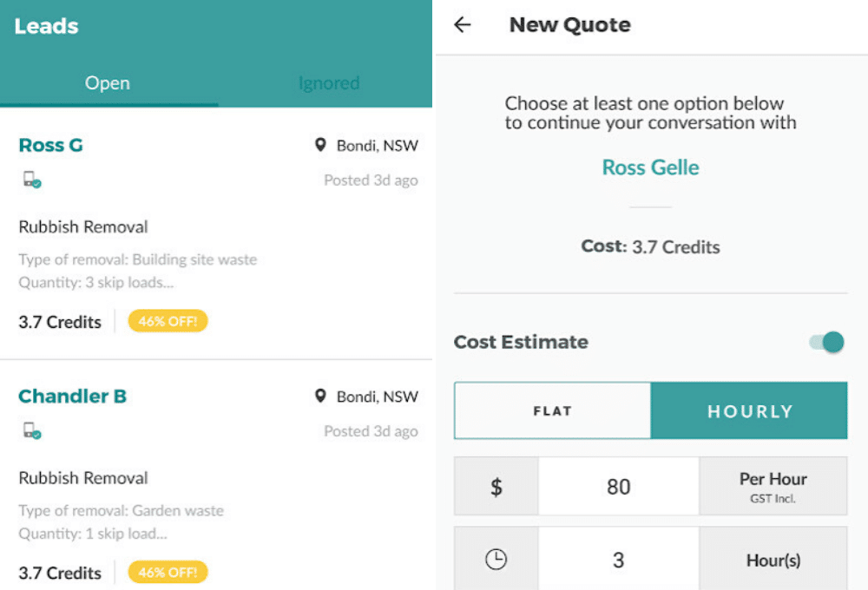The width and height of the screenshot is (868, 590).
Task: Switch to the Open leads tab
Action: (108, 83)
